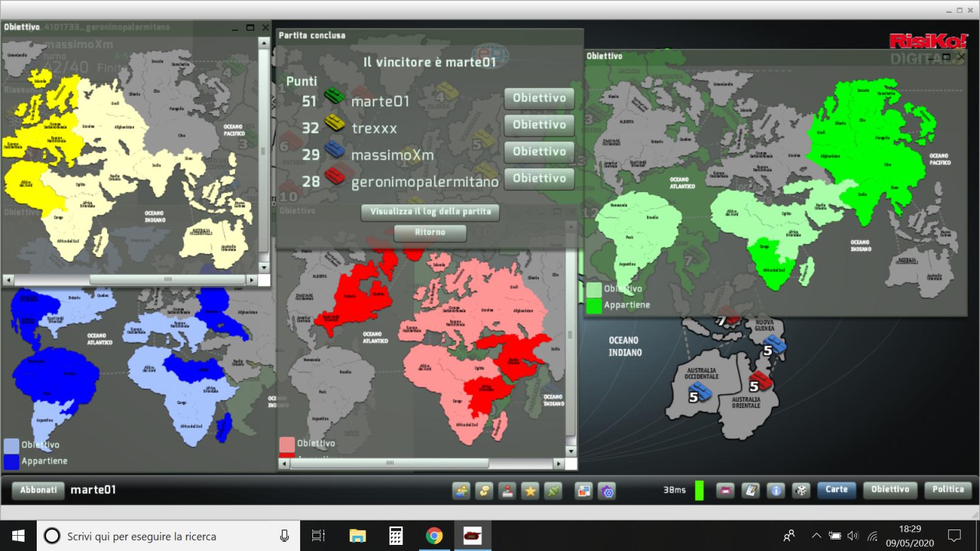Click the red stamp icon in bottom toolbar
The image size is (980, 551).
pyautogui.click(x=507, y=490)
